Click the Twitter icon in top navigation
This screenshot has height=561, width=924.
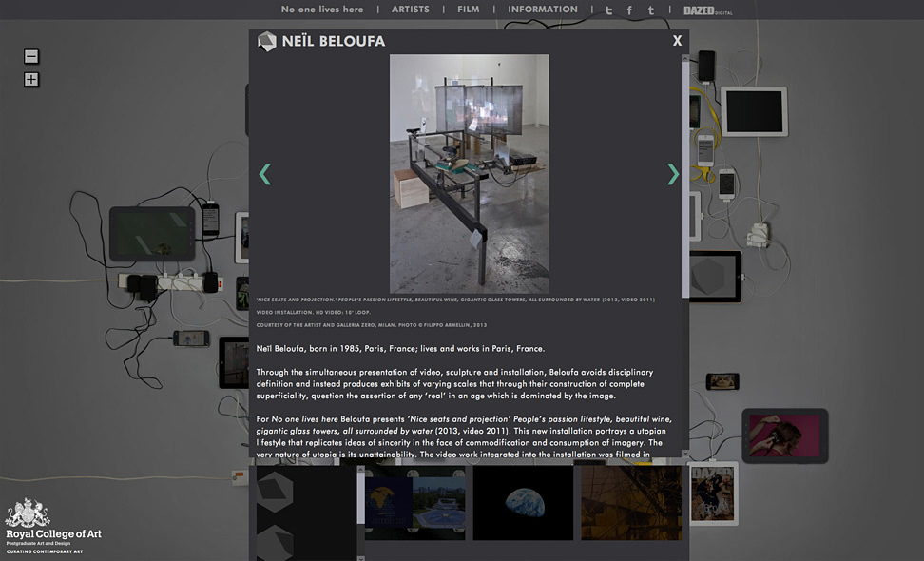coord(609,10)
